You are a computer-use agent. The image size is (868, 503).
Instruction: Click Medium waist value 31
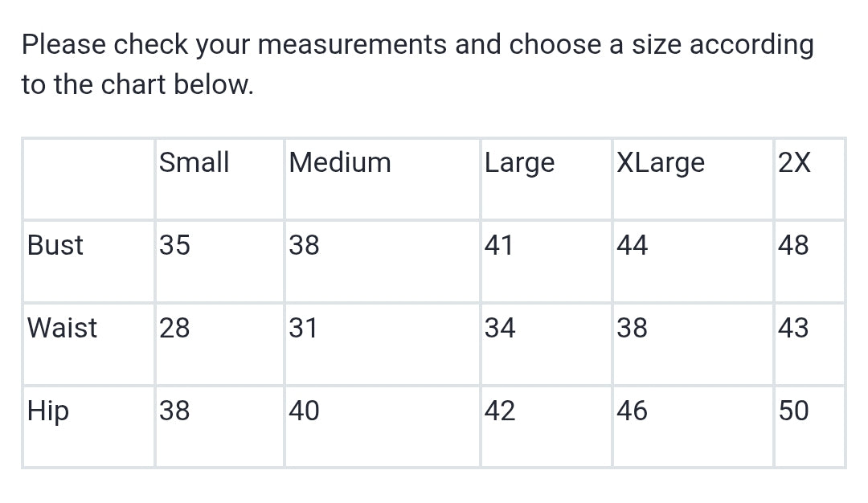(304, 328)
